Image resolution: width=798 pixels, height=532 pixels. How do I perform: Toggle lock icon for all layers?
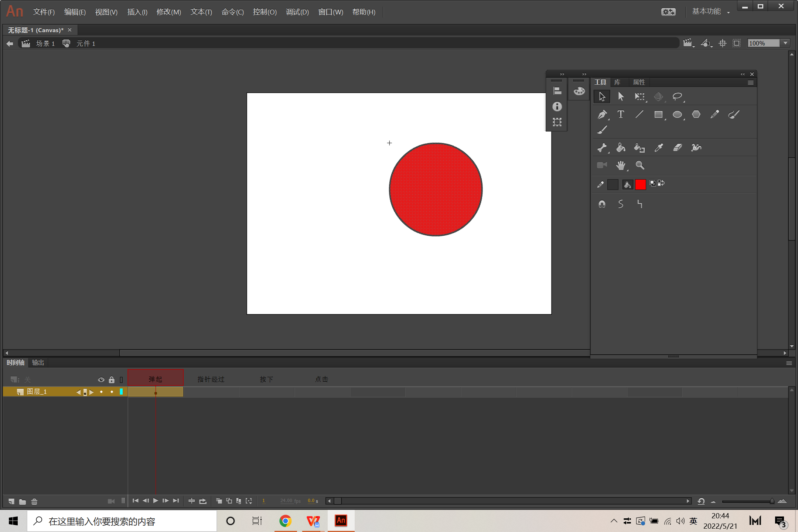coord(112,379)
